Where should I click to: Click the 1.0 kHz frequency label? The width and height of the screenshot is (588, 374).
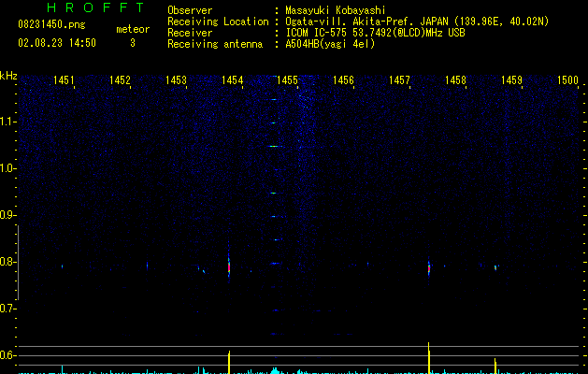[7, 168]
